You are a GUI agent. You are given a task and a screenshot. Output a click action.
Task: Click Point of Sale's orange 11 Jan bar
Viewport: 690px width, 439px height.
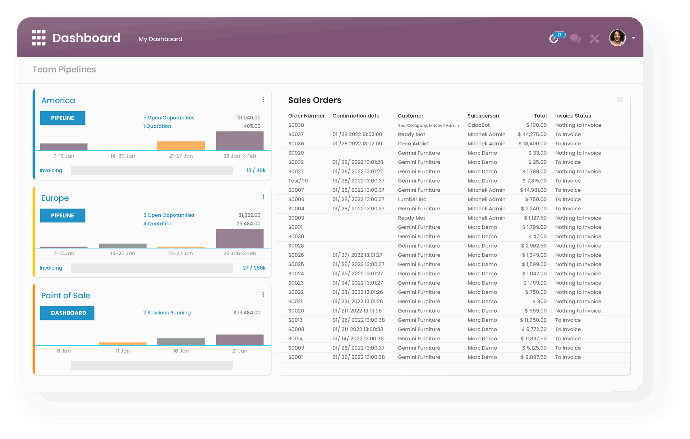pos(123,344)
